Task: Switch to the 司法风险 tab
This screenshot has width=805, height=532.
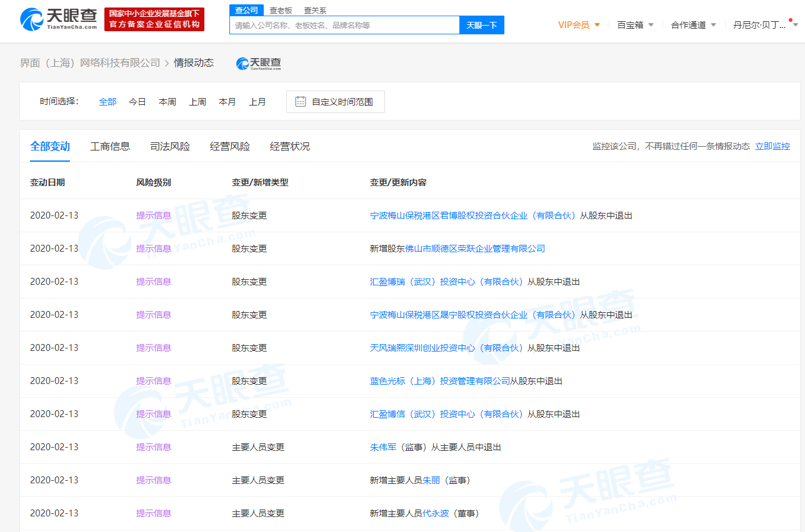Action: (x=170, y=146)
